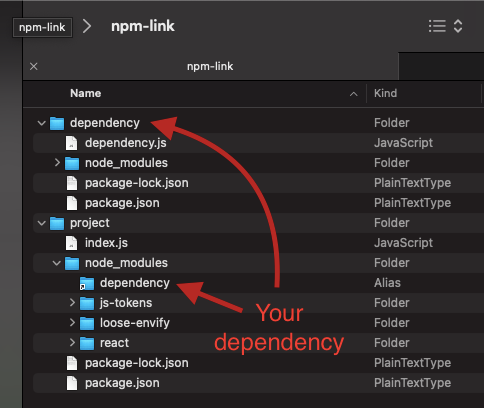Select the index.js file icon

tap(71, 243)
